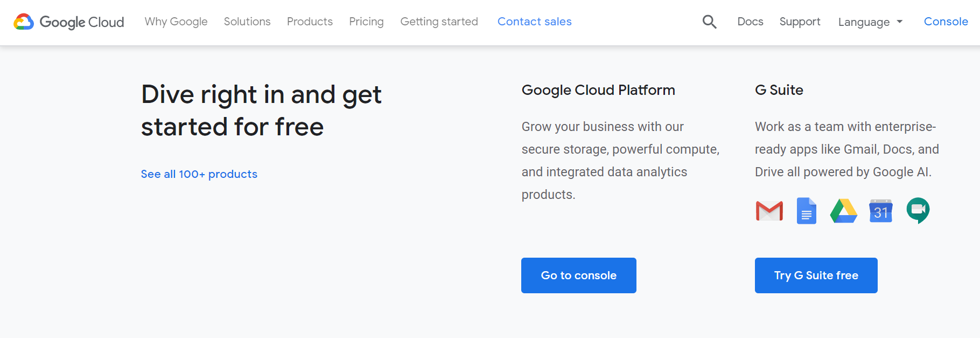Image resolution: width=980 pixels, height=338 pixels.
Task: Open the Products menu
Action: click(310, 22)
